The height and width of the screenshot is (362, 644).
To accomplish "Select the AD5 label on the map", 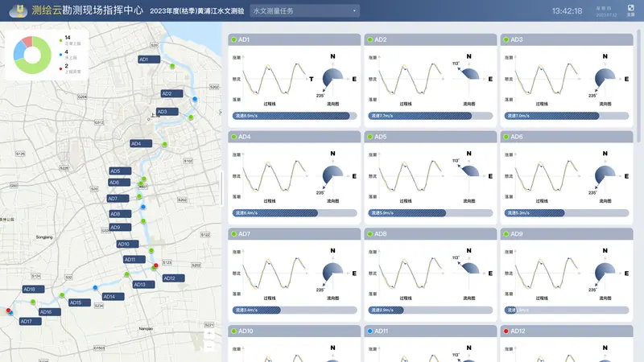I will pyautogui.click(x=120, y=171).
